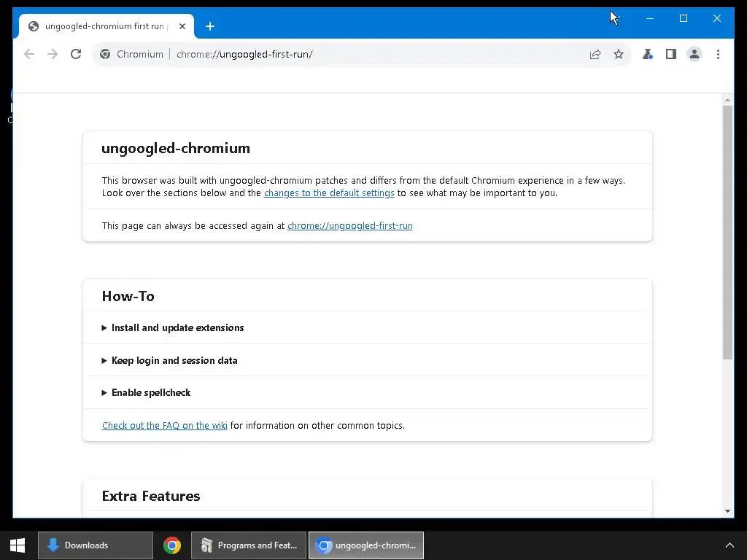Follow the chrome://ungoogled-first-run link
This screenshot has height=560, width=747.
(x=349, y=226)
